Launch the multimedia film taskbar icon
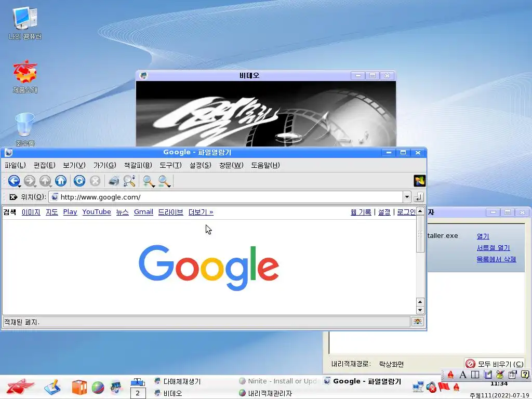 pos(116,388)
